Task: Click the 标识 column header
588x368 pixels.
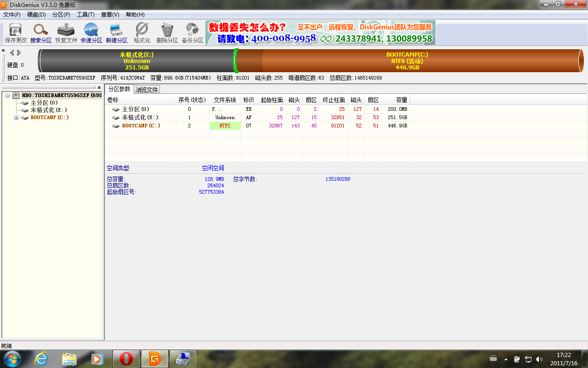Action: [249, 100]
